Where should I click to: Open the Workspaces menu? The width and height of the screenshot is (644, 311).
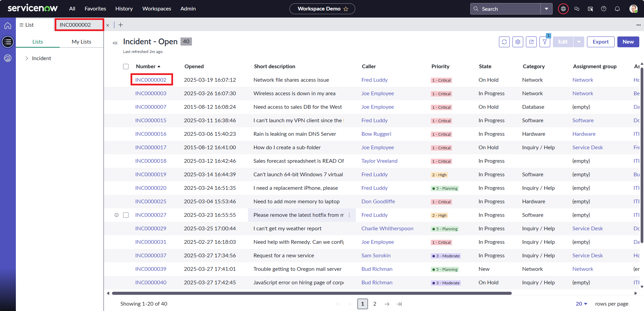click(x=157, y=9)
